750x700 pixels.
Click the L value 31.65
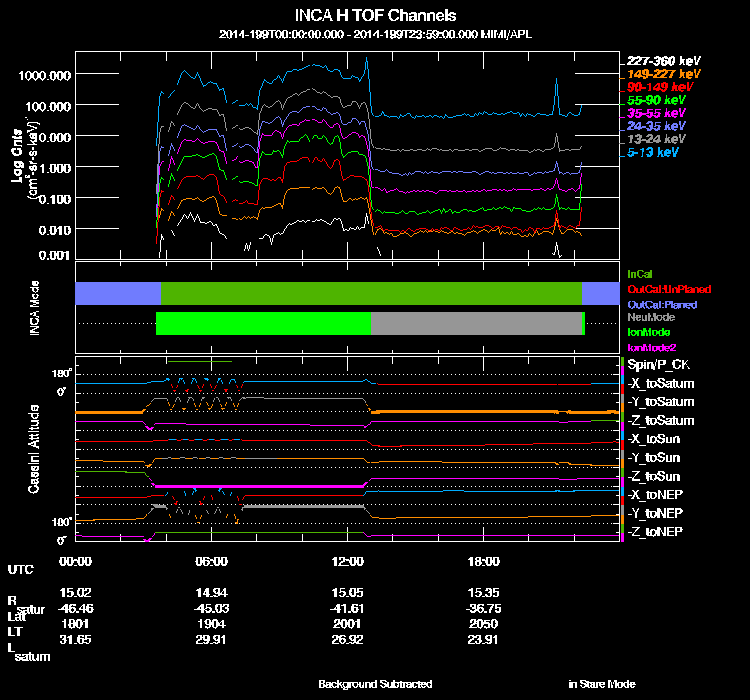tap(75, 640)
